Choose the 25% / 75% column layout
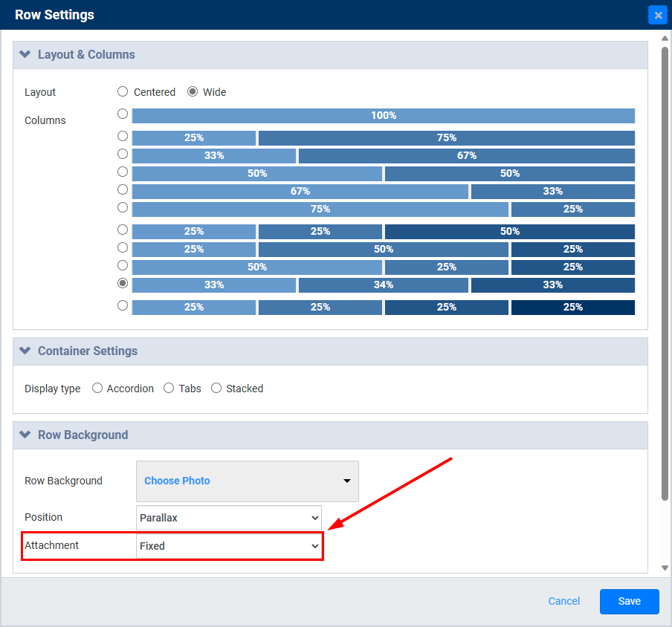672x627 pixels. click(x=123, y=136)
